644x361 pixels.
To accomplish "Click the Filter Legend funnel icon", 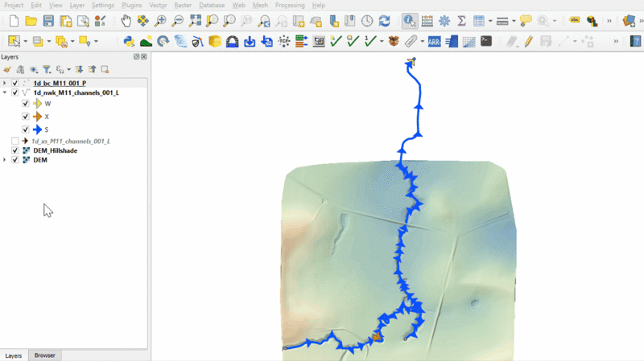I will tap(47, 69).
